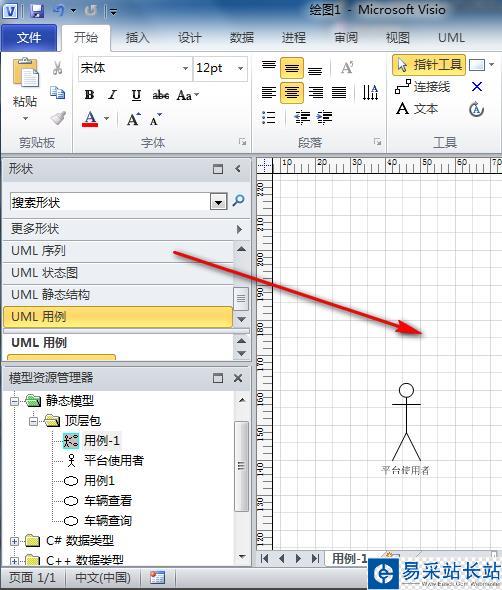
Task: Toggle align top
Action: (269, 66)
